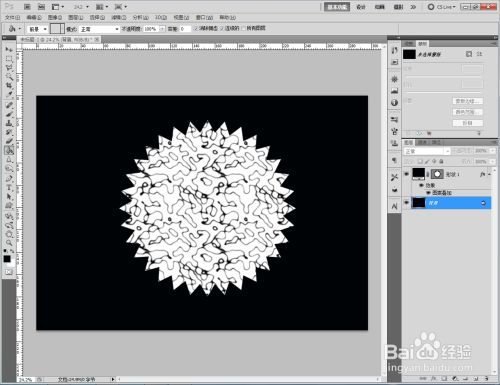
Task: Toggle the 消除锯齿 anti-alias checkbox
Action: [196, 29]
